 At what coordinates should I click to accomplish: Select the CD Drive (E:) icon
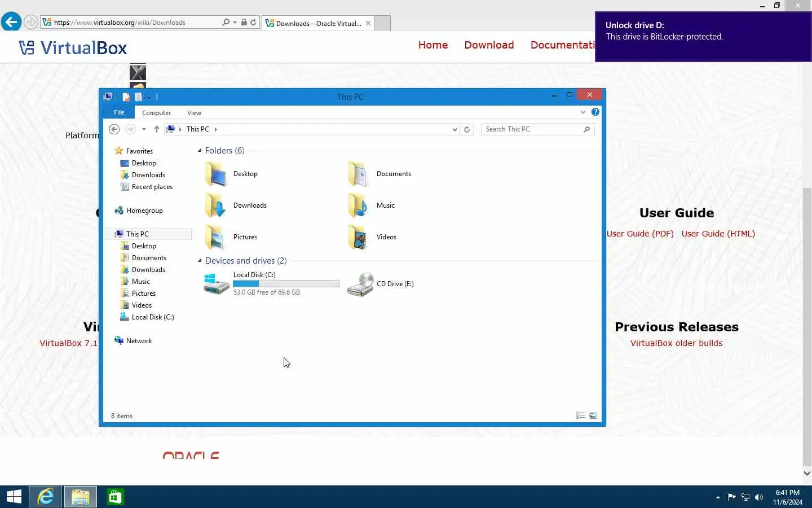point(360,284)
